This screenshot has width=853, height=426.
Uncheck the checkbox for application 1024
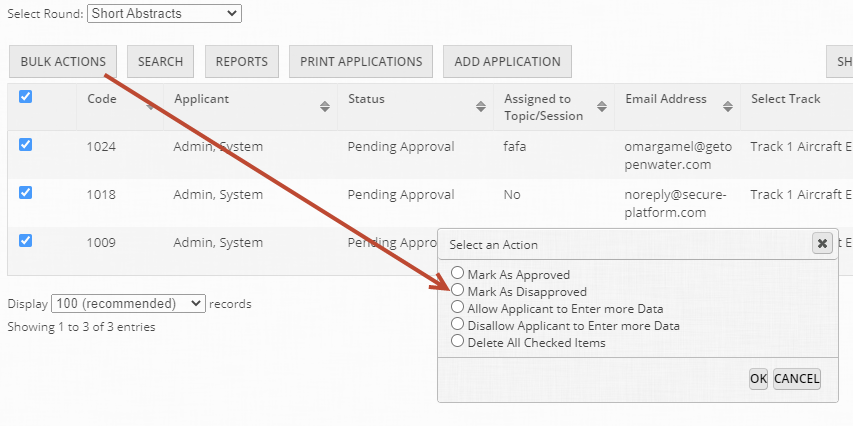tap(26, 145)
